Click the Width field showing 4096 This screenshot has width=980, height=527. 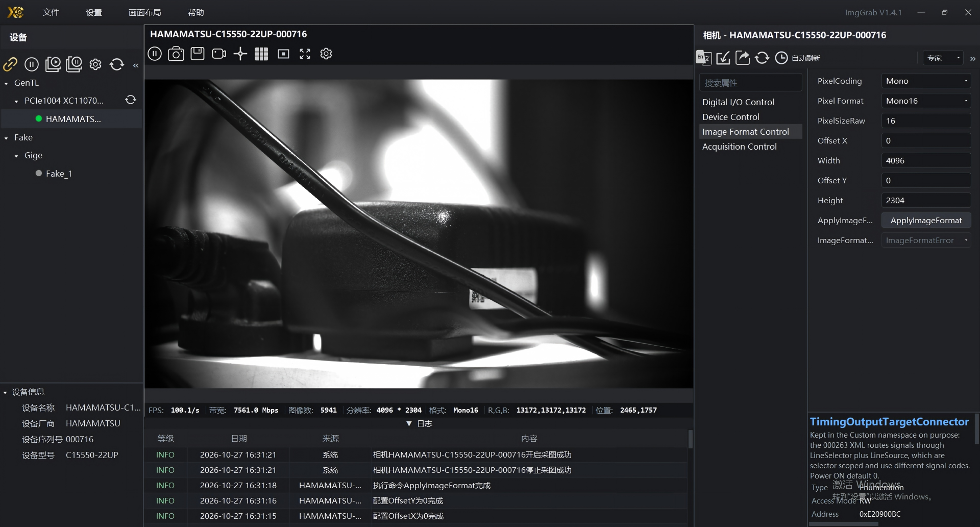(x=926, y=160)
